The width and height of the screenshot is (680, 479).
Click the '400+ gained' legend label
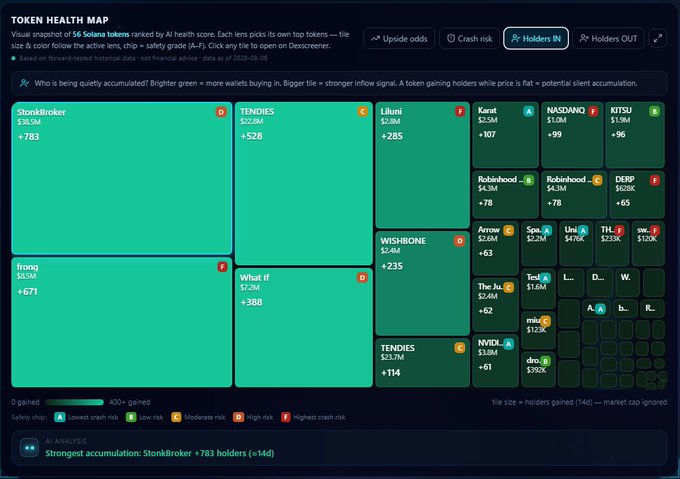(130, 402)
